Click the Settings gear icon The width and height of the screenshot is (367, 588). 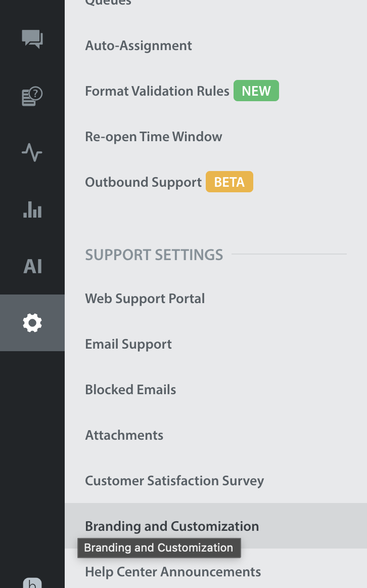(32, 322)
